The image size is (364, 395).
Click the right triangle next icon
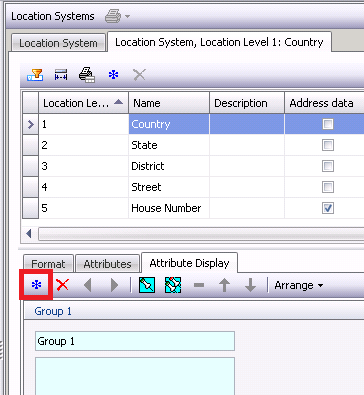click(114, 285)
